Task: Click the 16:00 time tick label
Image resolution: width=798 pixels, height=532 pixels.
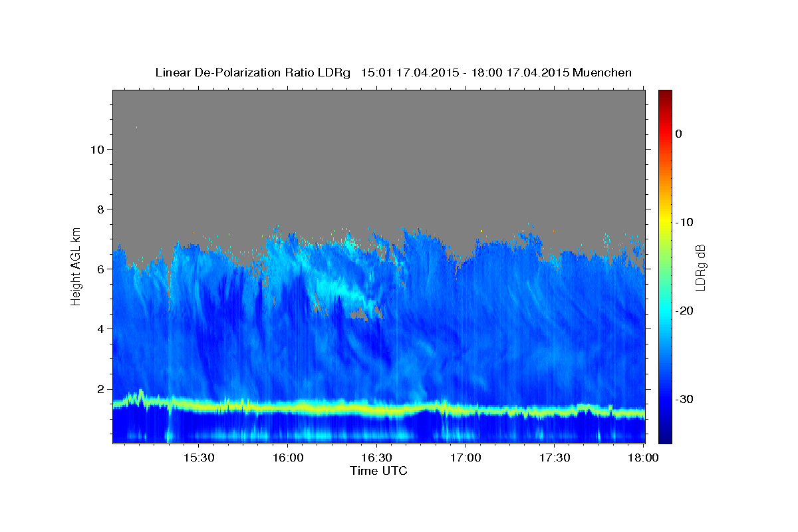Action: pyautogui.click(x=287, y=458)
